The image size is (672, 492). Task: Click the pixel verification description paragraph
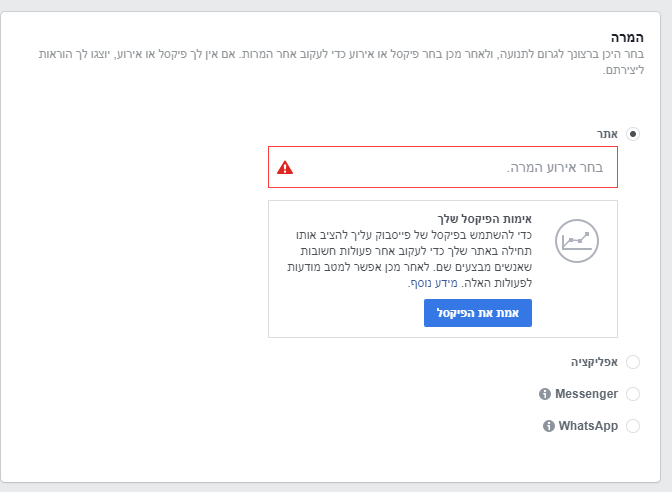(x=409, y=259)
